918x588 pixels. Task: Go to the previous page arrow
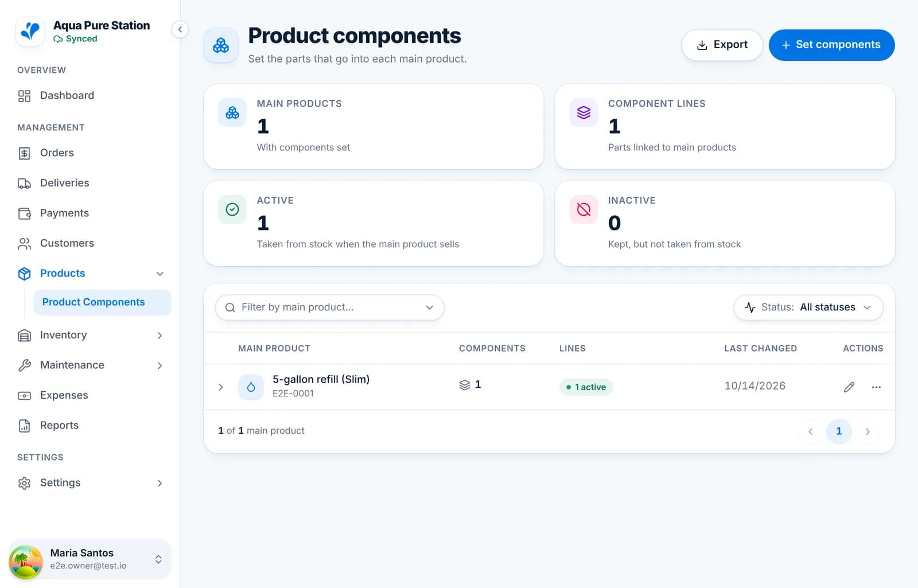click(810, 431)
